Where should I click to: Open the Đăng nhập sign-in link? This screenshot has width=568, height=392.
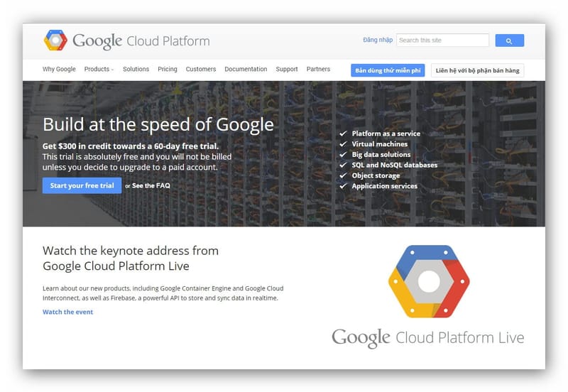[378, 40]
